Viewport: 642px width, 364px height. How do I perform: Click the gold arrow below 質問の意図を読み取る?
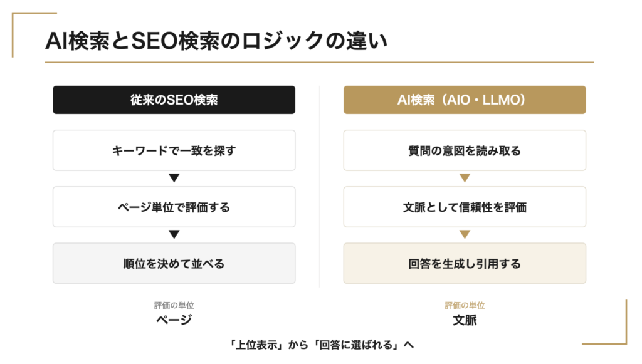pyautogui.click(x=465, y=178)
